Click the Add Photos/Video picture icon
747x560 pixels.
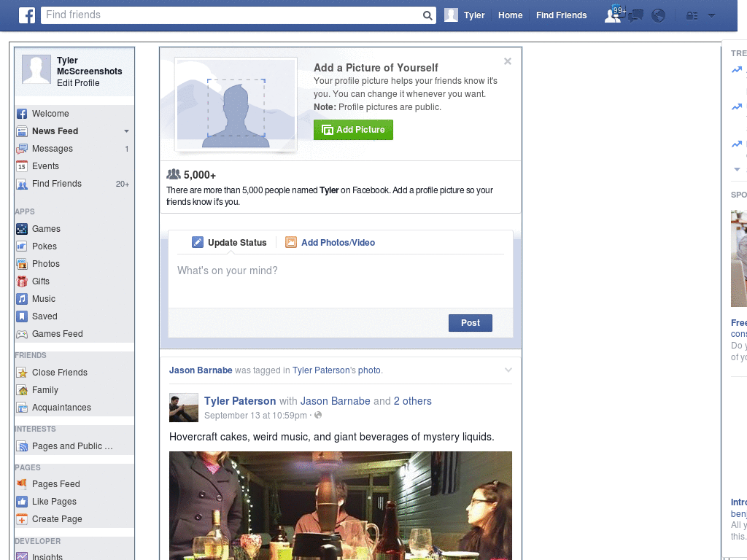coord(290,242)
